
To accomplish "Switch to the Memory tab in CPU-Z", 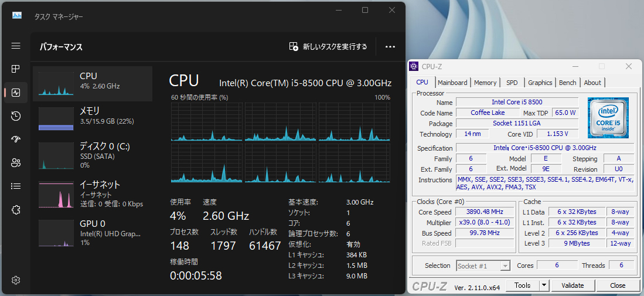I will [x=485, y=83].
